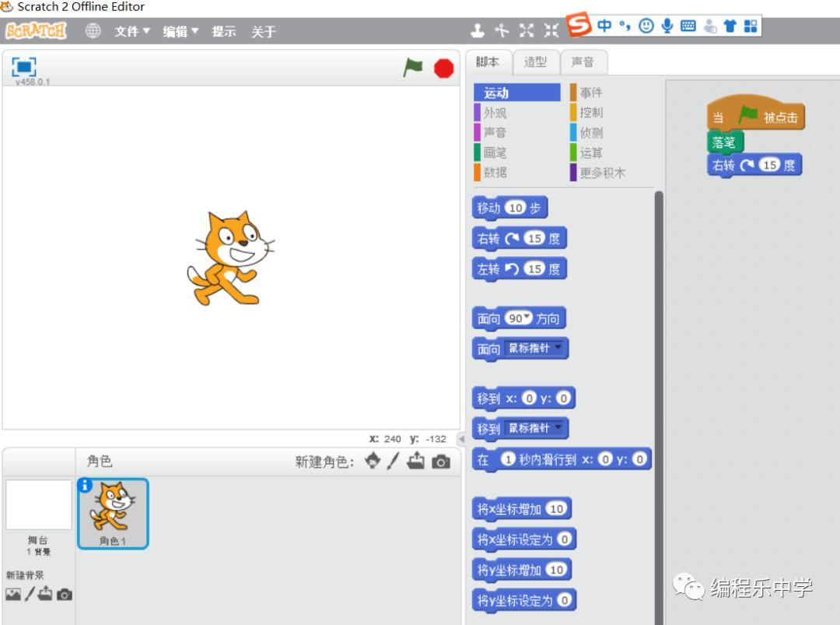Screen dimensions: 840x625
Task: Paint a new sprite with brush icon
Action: click(394, 461)
